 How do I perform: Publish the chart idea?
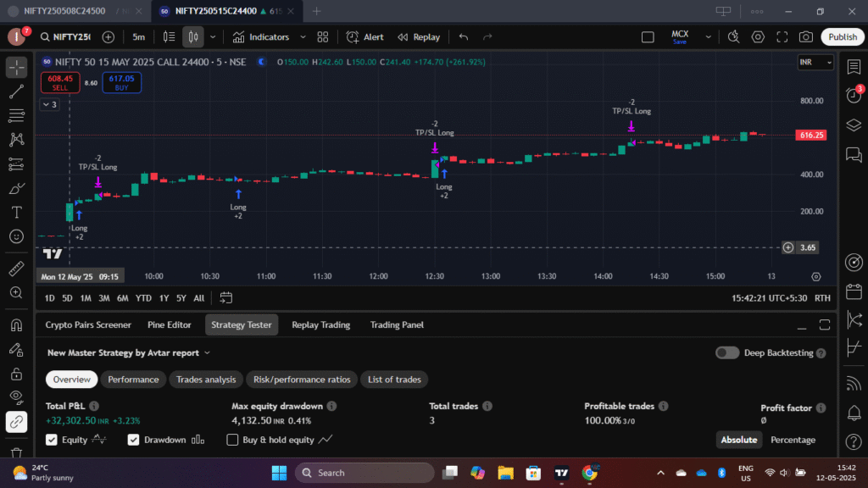coord(843,37)
